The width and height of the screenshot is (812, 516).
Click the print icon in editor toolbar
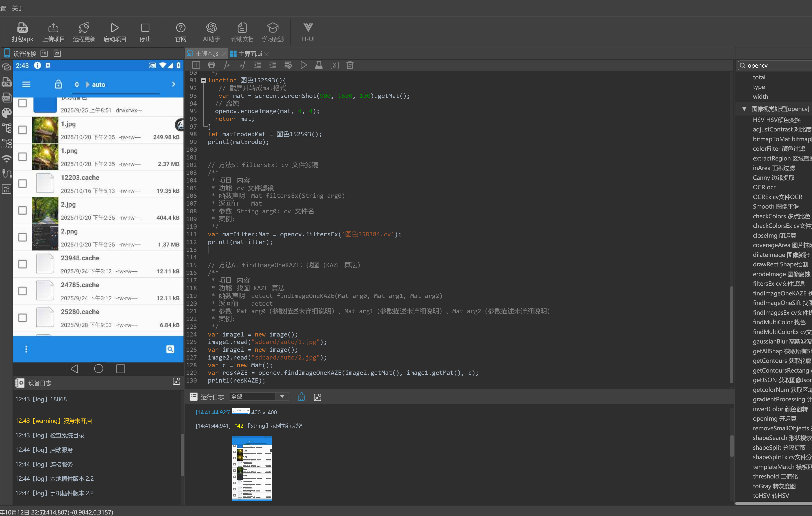point(211,65)
